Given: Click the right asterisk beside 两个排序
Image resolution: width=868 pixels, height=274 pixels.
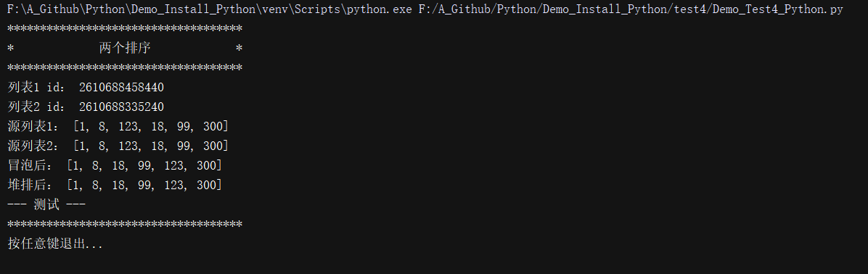Looking at the screenshot, I should tap(239, 49).
